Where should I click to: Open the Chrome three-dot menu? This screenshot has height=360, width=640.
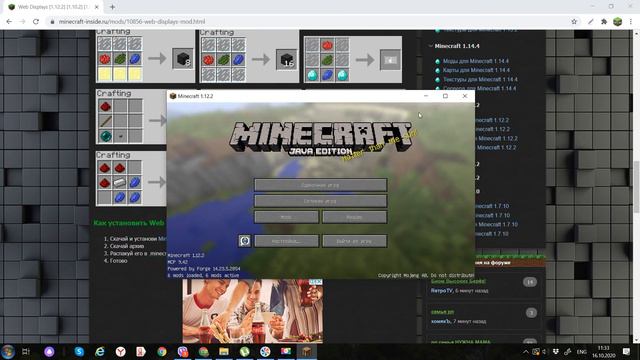tap(631, 22)
